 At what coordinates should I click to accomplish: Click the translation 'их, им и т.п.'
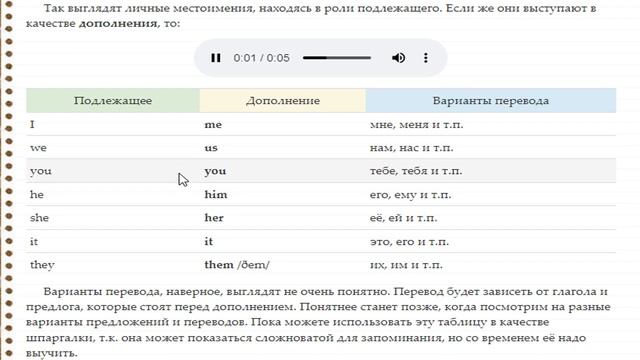(406, 265)
